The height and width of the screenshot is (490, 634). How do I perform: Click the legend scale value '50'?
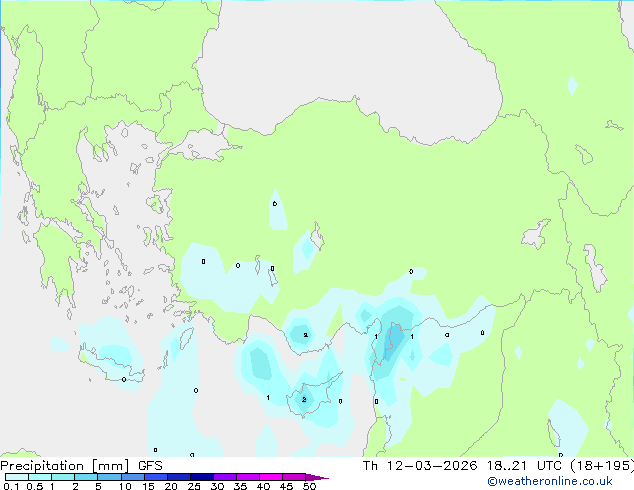[x=309, y=486]
